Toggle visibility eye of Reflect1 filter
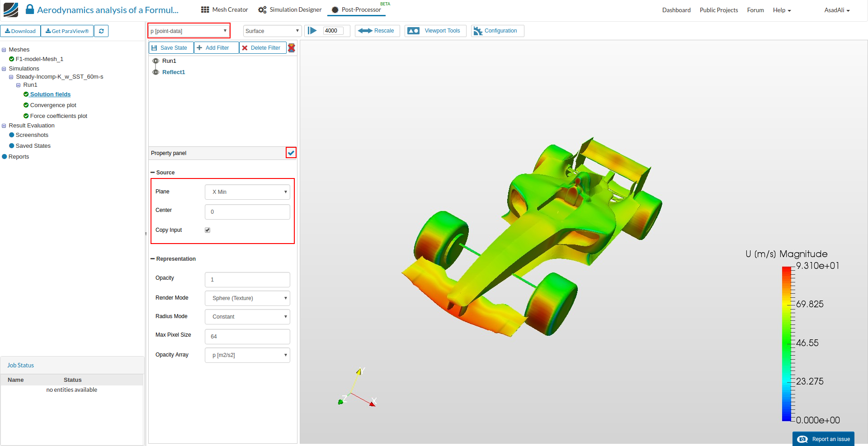Viewport: 868px width, 446px height. (156, 72)
